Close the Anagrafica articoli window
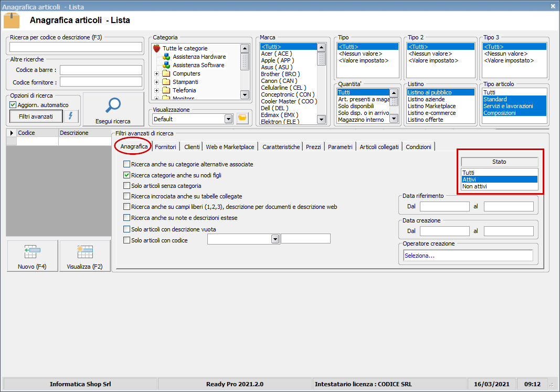Viewport: 560px width, 392px height. (553, 6)
